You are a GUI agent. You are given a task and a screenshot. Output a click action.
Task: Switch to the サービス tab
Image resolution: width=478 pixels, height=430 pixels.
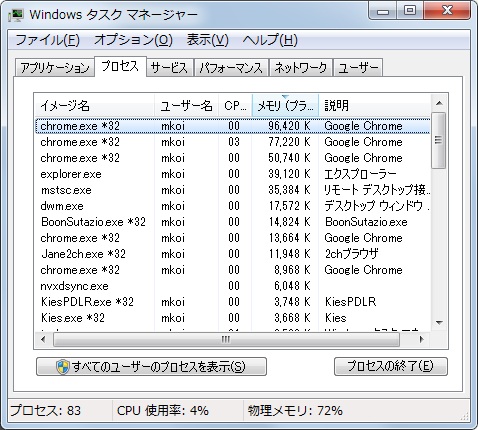(170, 68)
